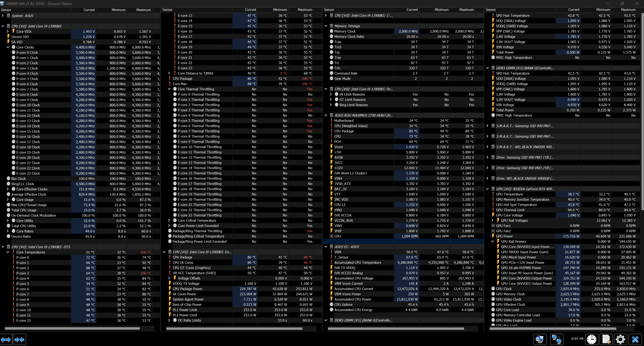Click the GPU 16-pin HVPWR Power label

tap(521, 268)
